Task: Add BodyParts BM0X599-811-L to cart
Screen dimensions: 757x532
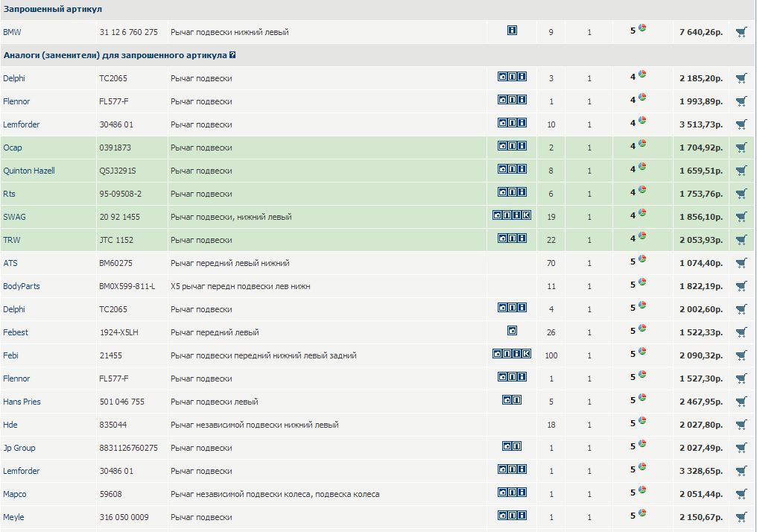Action: 741,286
